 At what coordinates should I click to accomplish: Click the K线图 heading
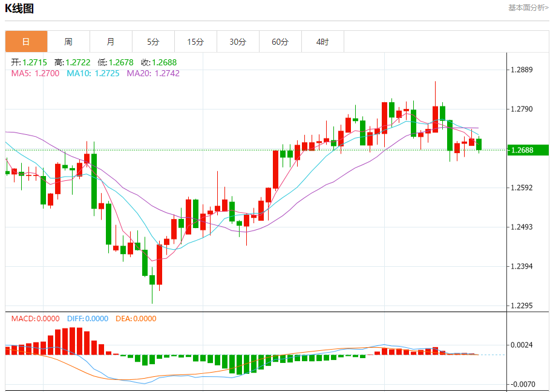(x=19, y=8)
